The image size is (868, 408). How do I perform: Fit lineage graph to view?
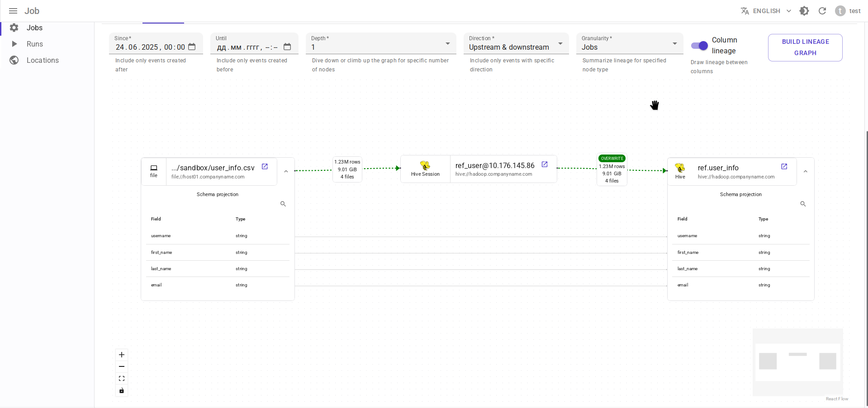[122, 379]
